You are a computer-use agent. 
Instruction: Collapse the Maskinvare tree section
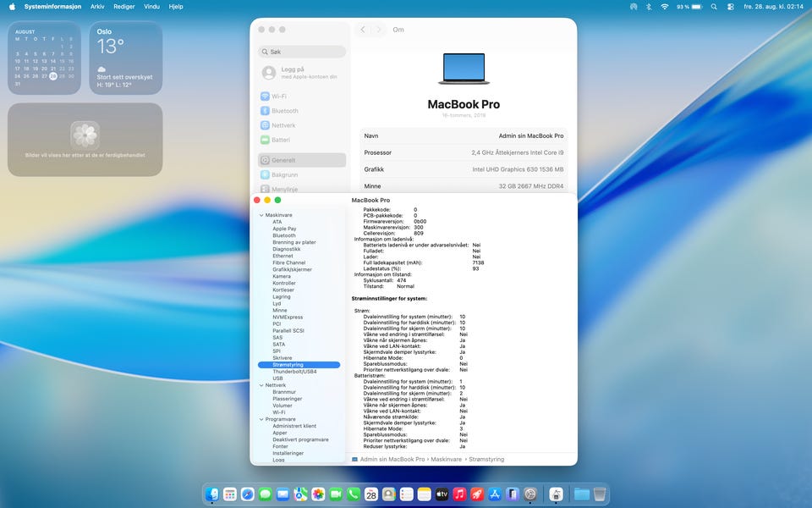261,215
